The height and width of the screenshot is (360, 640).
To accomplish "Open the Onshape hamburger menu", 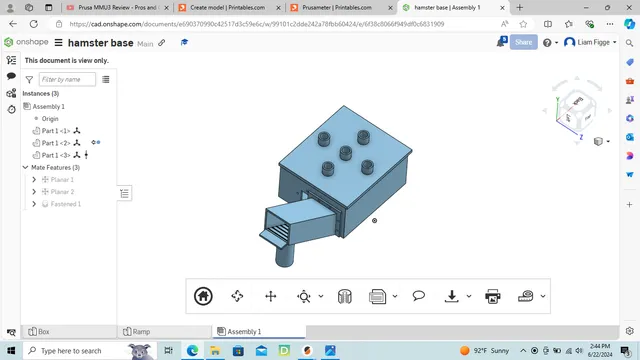I will click(59, 42).
